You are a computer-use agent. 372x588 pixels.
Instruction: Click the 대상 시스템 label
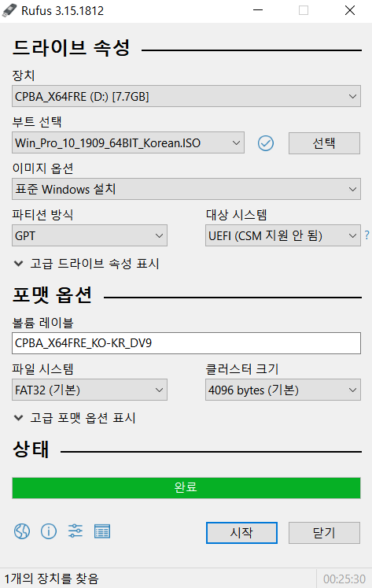tap(237, 215)
